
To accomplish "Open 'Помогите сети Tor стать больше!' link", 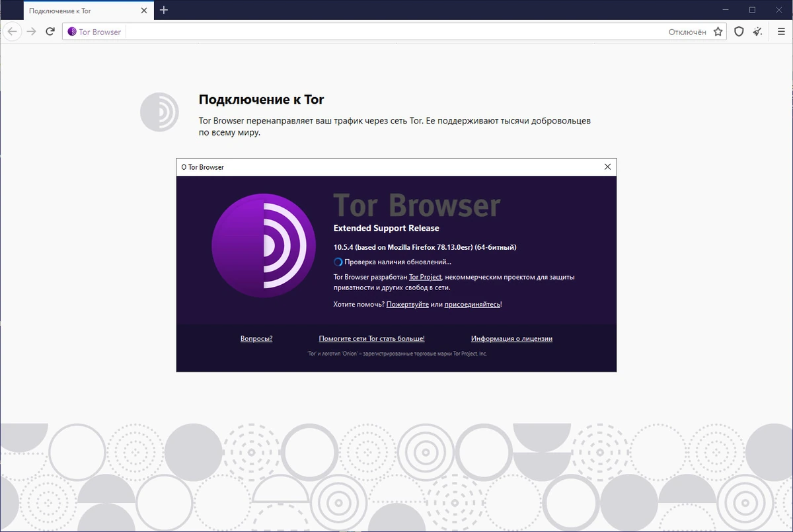I will 371,338.
